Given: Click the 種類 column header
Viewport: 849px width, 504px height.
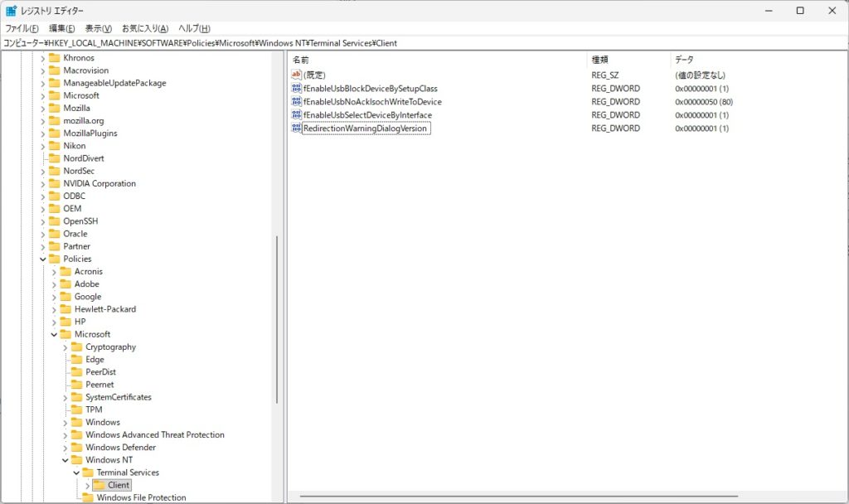Looking at the screenshot, I should click(x=599, y=61).
